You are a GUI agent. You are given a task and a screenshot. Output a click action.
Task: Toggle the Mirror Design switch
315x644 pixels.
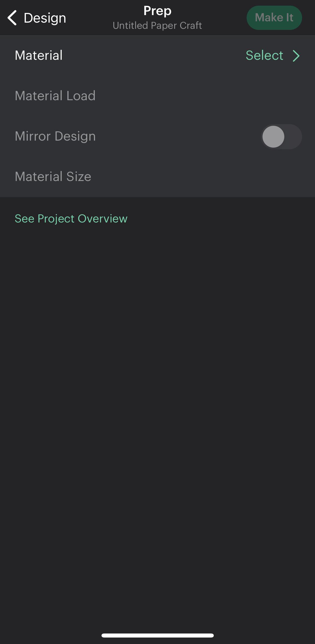[x=281, y=137]
